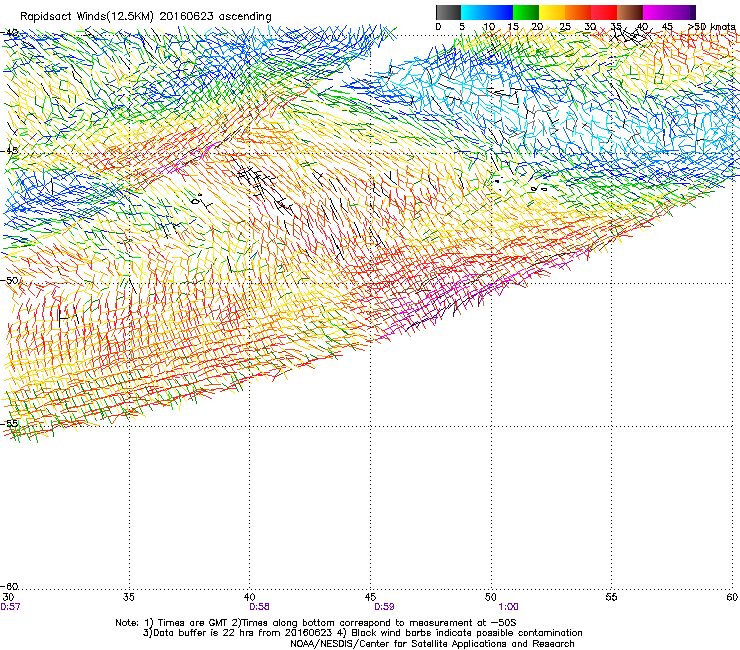Click the '>50 knots' legend label

711,26
